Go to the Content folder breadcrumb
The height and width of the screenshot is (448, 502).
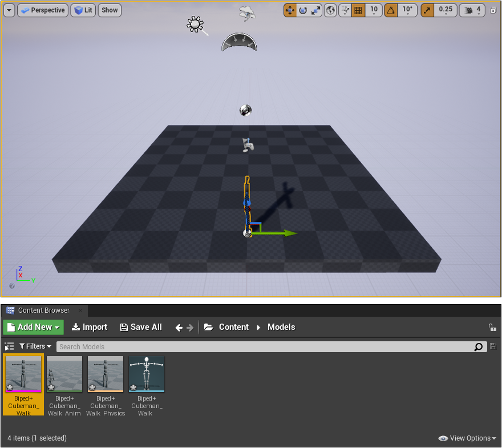[x=234, y=327]
